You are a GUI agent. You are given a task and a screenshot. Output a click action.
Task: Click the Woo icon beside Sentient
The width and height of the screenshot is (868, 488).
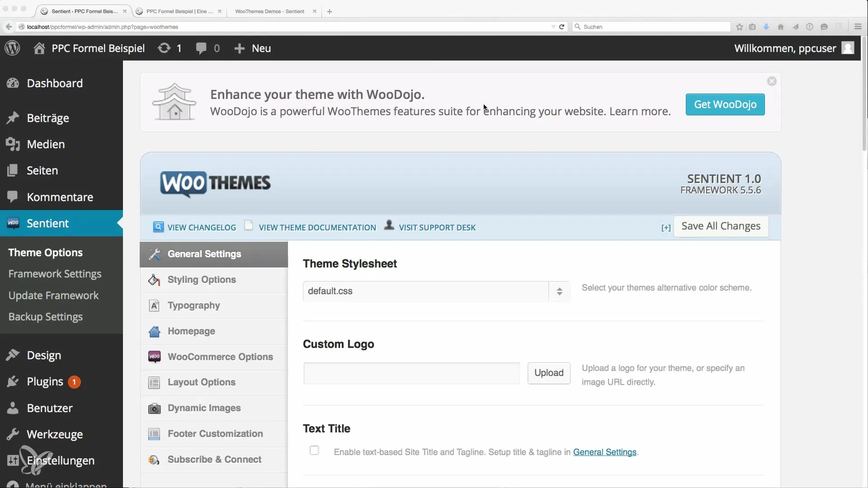13,223
